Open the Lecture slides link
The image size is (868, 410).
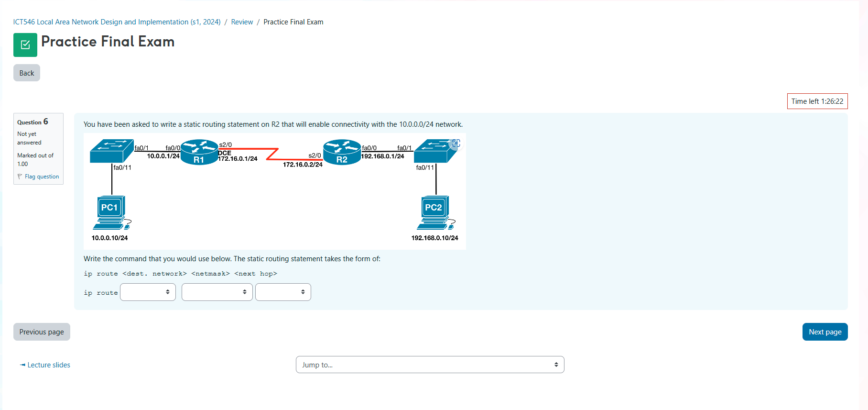pos(45,365)
